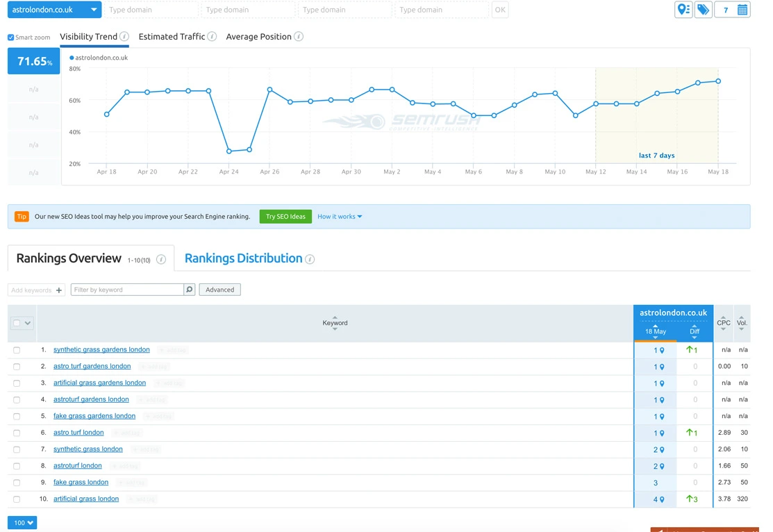
Task: Click the OK button next to domain fields
Action: tap(500, 10)
